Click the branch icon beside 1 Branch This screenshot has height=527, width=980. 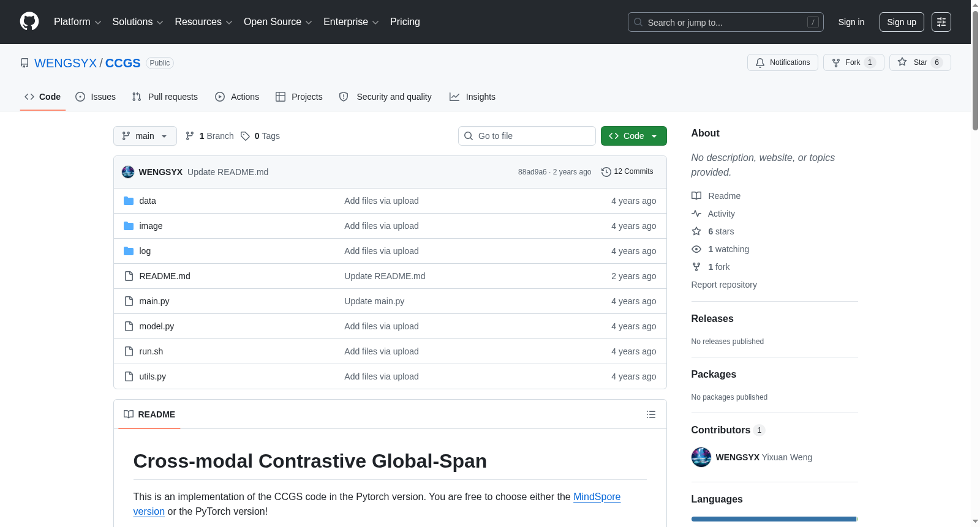click(x=190, y=136)
